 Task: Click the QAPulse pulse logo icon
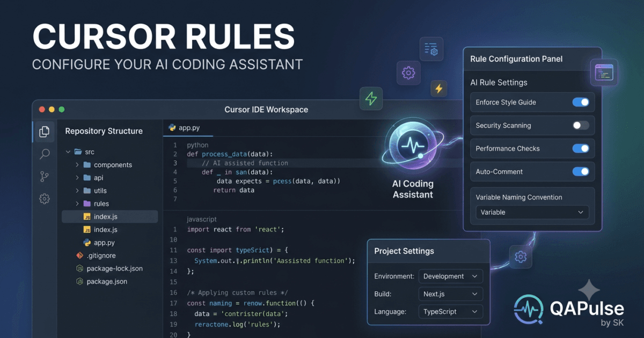pos(529,309)
